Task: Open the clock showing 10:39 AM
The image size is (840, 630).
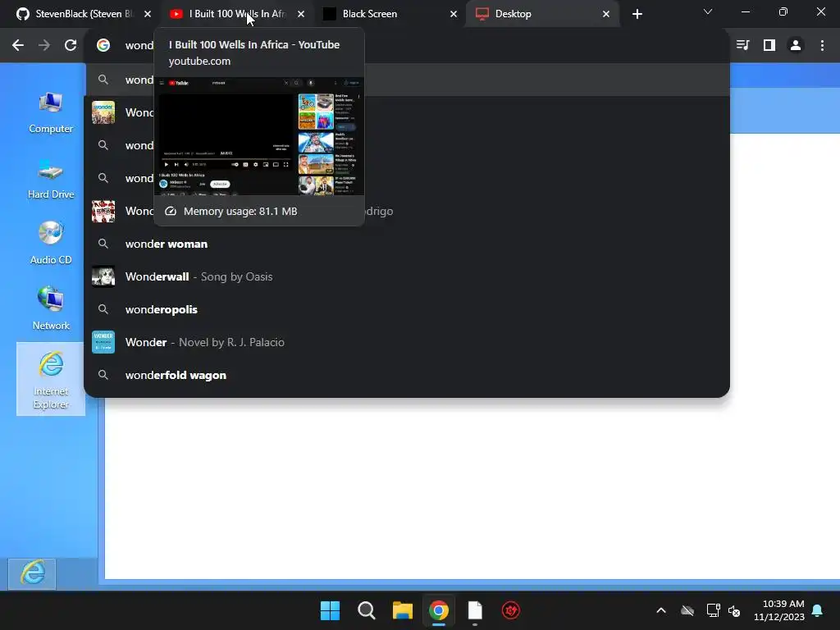Action: [x=779, y=610]
